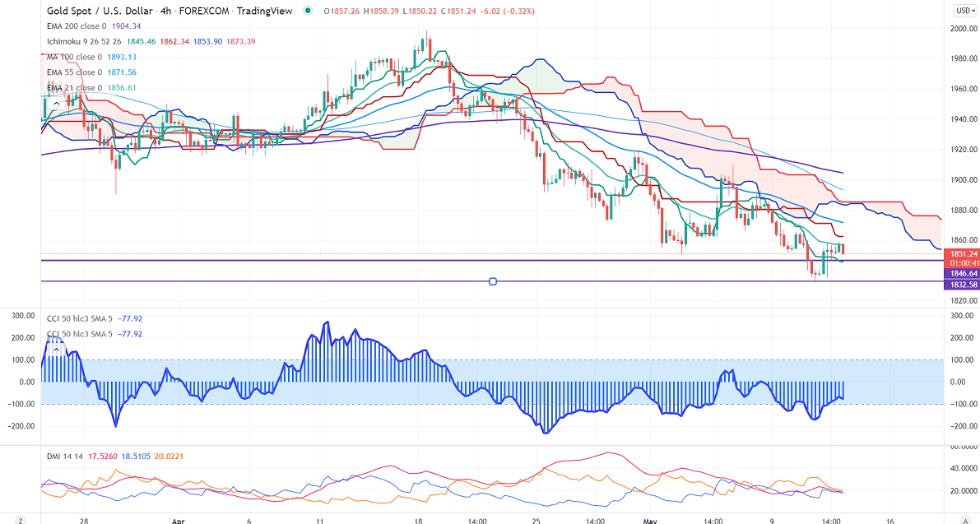Click the 1832.58 price axis label
This screenshot has height=524, width=980.
963,285
